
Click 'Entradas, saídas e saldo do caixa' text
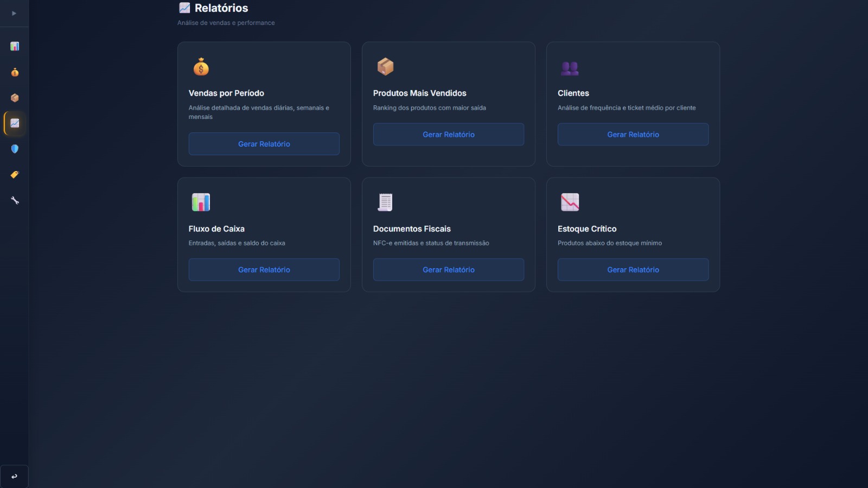237,243
